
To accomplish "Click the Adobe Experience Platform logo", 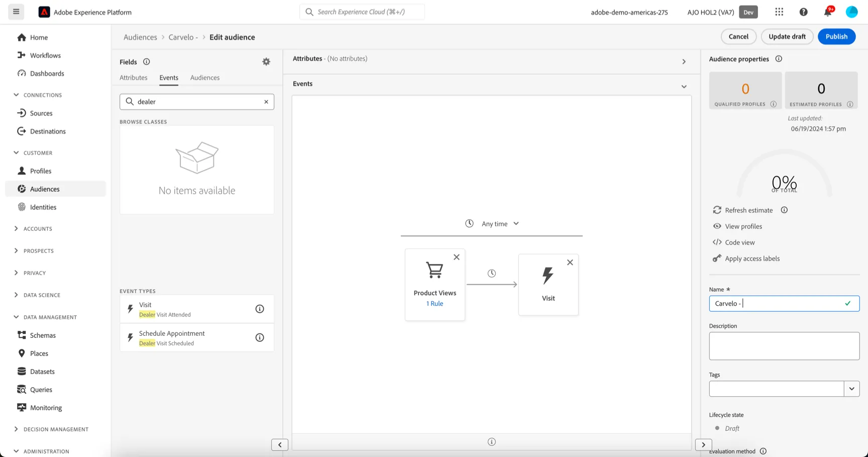I will pos(44,12).
